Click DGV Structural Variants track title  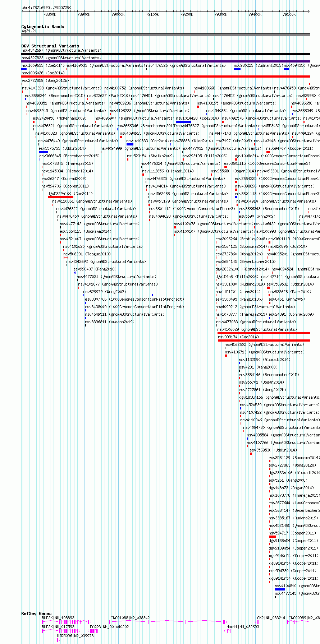tap(50, 46)
